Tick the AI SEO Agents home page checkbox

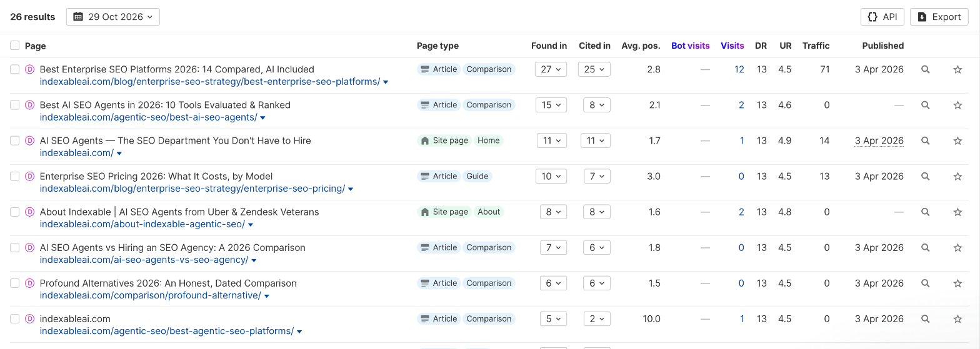pyautogui.click(x=15, y=140)
